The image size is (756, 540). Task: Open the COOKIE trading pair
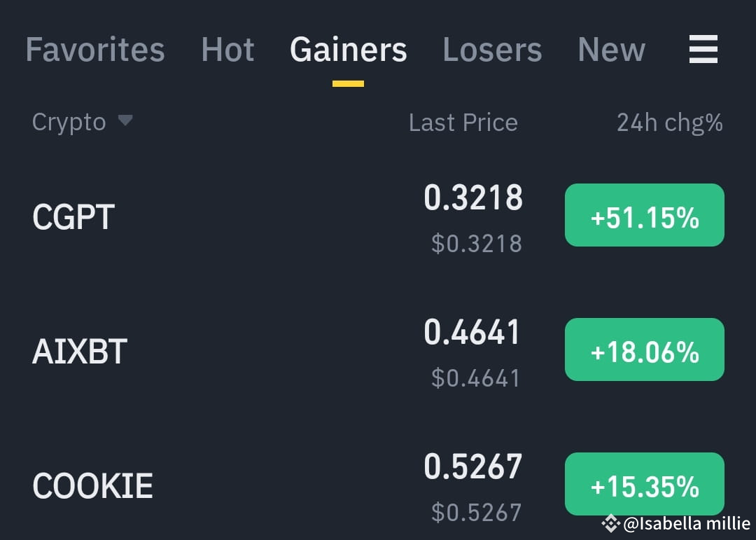tap(92, 483)
